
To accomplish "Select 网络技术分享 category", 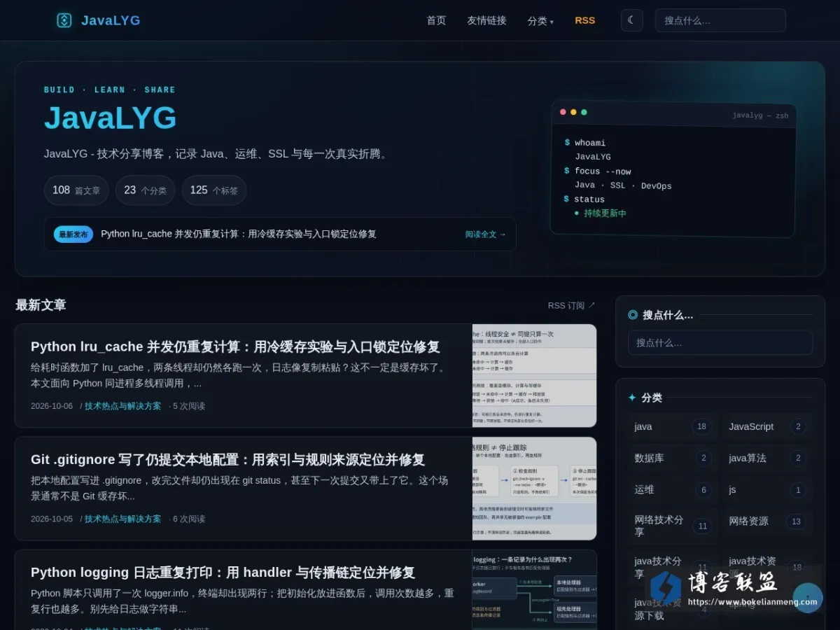I will pos(673,526).
